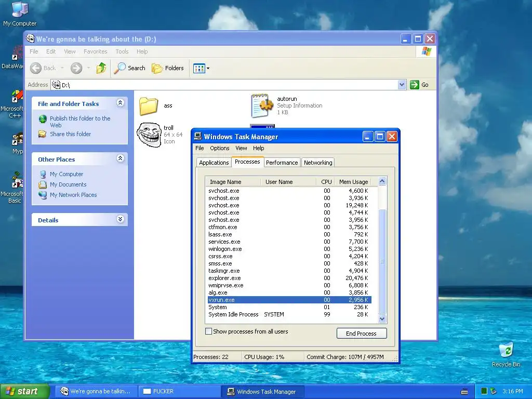Screen dimensions: 532x399
Task: Select wmiprvse.exe process row
Action: 289,285
